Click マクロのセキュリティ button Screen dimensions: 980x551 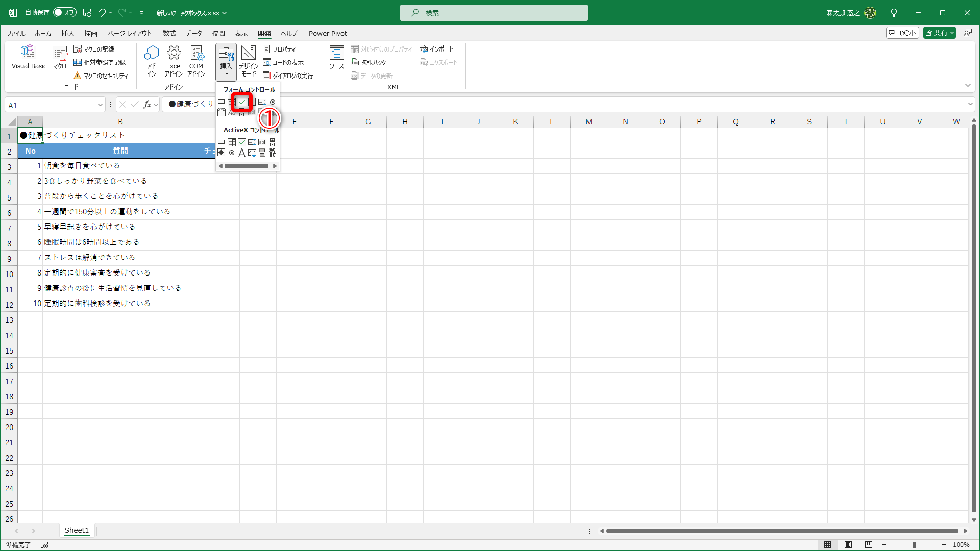click(x=101, y=76)
